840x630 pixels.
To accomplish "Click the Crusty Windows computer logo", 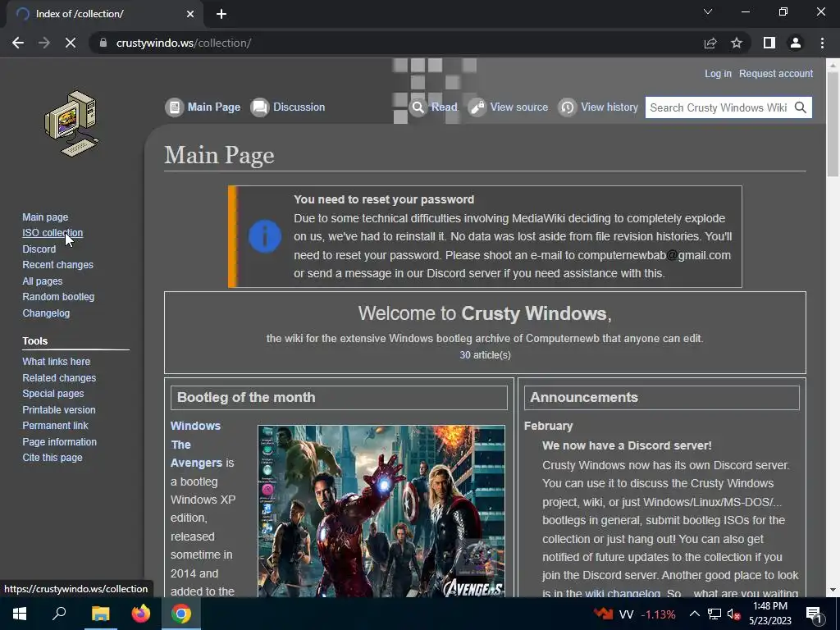I will click(72, 124).
